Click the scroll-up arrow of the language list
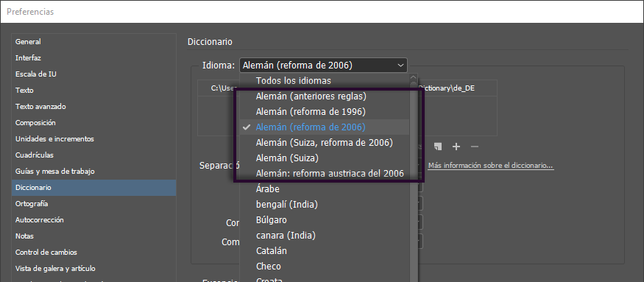Image resolution: width=644 pixels, height=282 pixels. click(414, 77)
